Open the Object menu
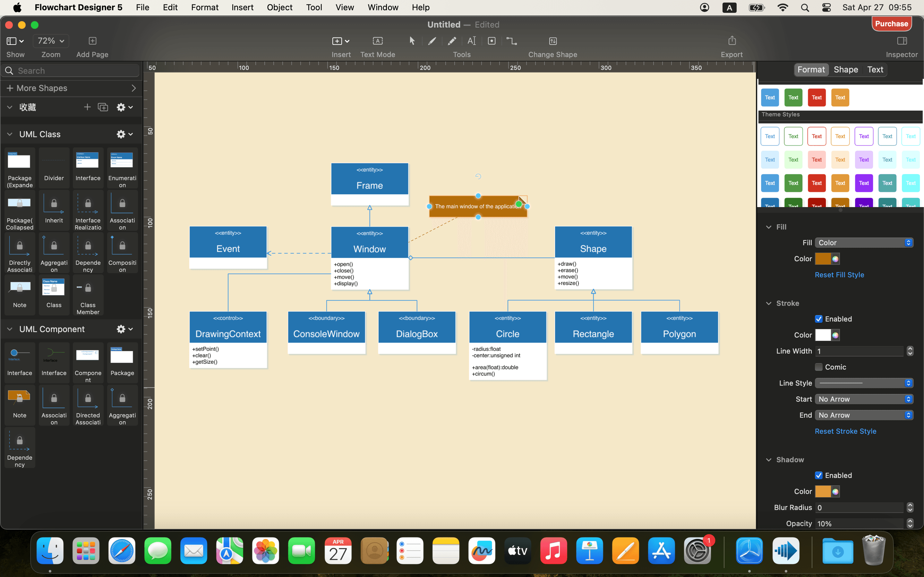 [279, 7]
